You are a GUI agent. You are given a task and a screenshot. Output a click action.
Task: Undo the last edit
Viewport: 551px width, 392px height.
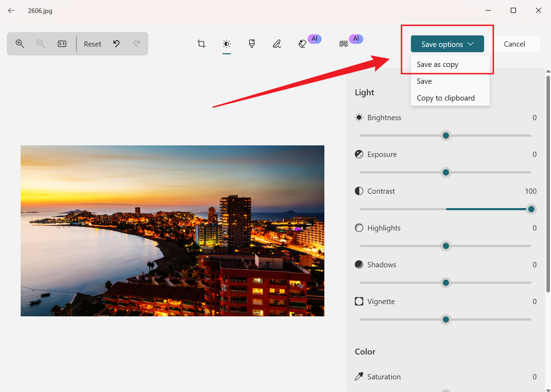point(116,44)
